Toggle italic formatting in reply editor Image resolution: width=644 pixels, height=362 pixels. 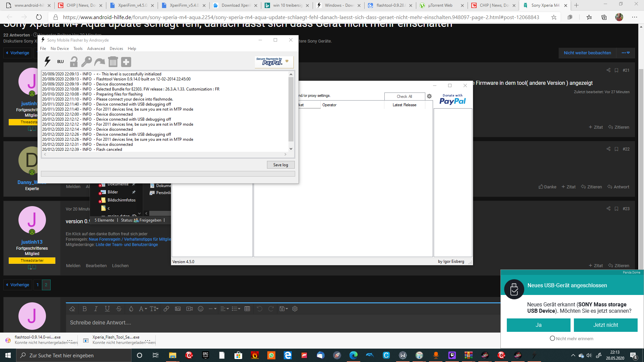[x=96, y=309]
